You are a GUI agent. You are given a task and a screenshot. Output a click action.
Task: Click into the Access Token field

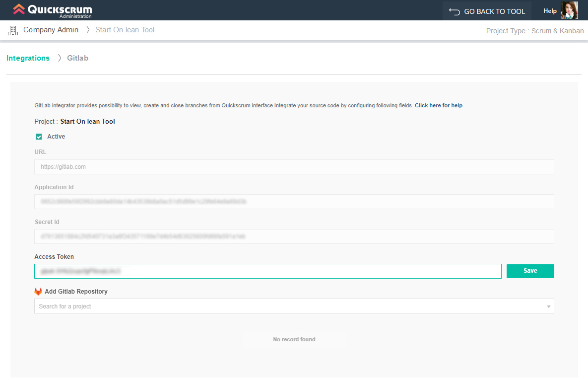(x=268, y=271)
